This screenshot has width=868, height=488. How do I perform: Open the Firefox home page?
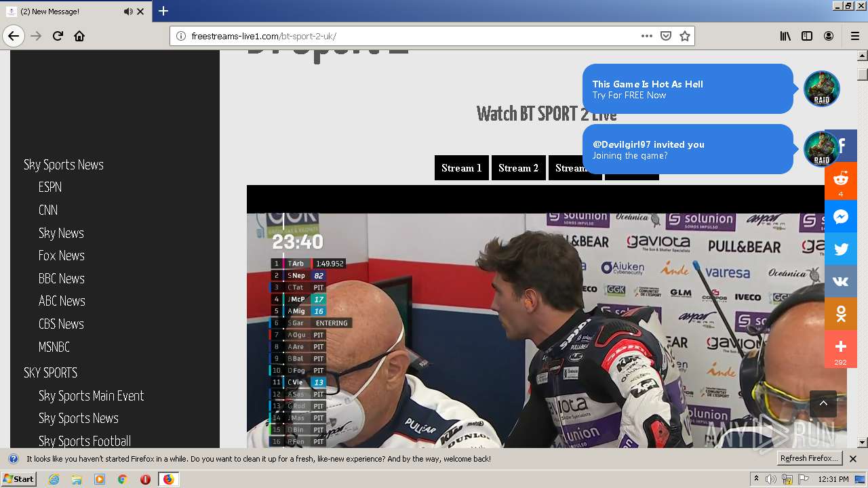point(79,36)
